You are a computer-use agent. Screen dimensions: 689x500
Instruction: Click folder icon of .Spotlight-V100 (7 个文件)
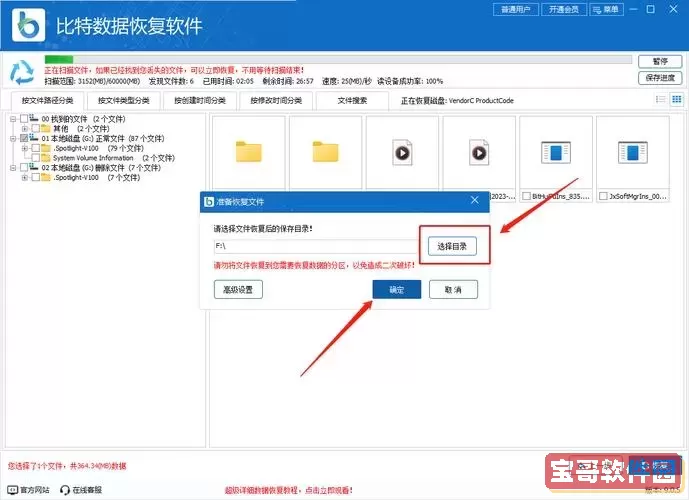[x=46, y=177]
